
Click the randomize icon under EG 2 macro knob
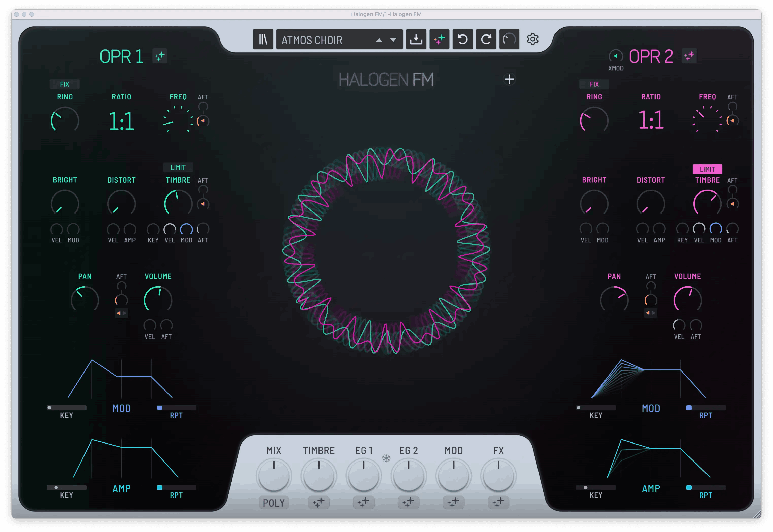coord(408,502)
